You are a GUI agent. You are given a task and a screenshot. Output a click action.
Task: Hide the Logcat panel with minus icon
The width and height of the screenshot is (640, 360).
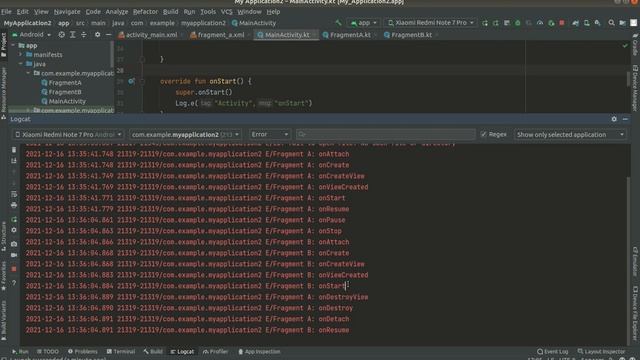pos(625,119)
